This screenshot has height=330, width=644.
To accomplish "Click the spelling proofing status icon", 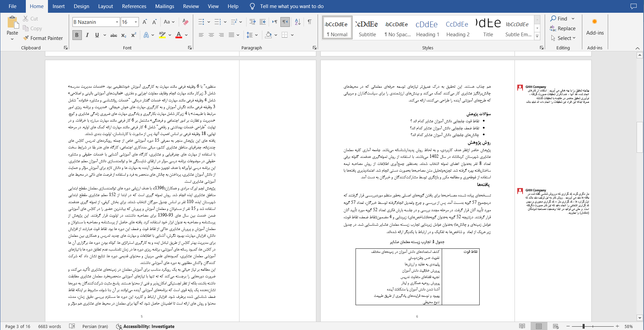I will point(72,326).
